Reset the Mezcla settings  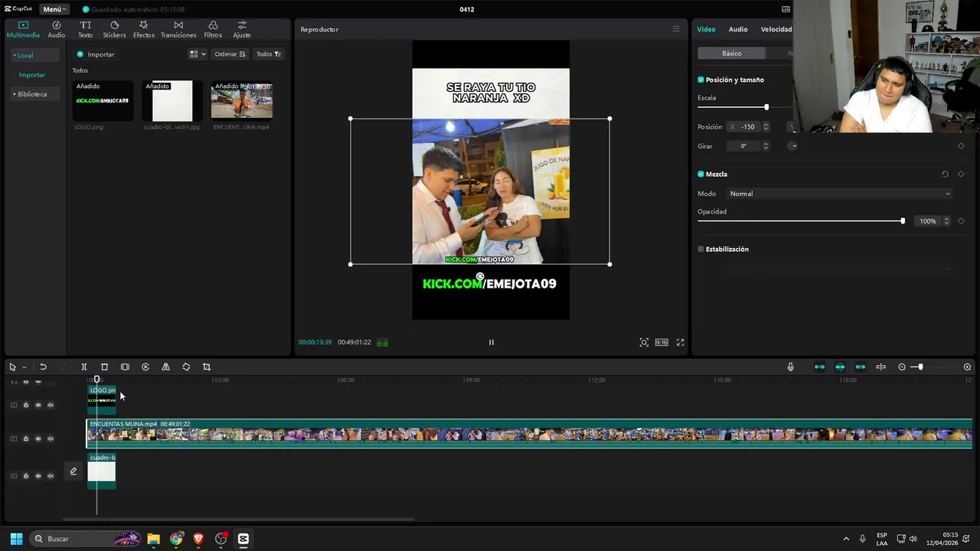coord(945,174)
